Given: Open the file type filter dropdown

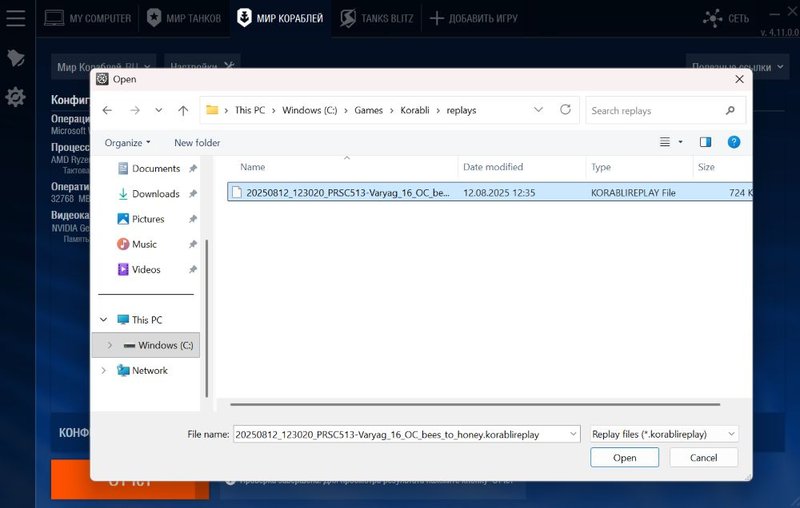Looking at the screenshot, I should (663, 434).
